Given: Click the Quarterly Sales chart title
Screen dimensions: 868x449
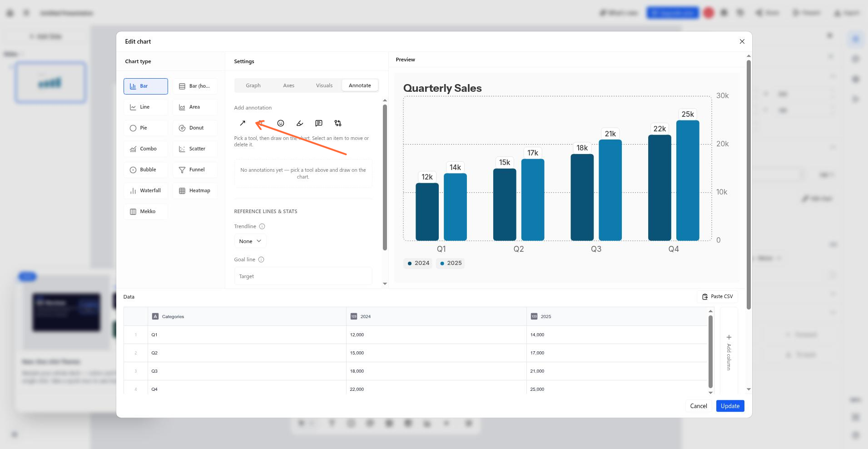Looking at the screenshot, I should (442, 88).
